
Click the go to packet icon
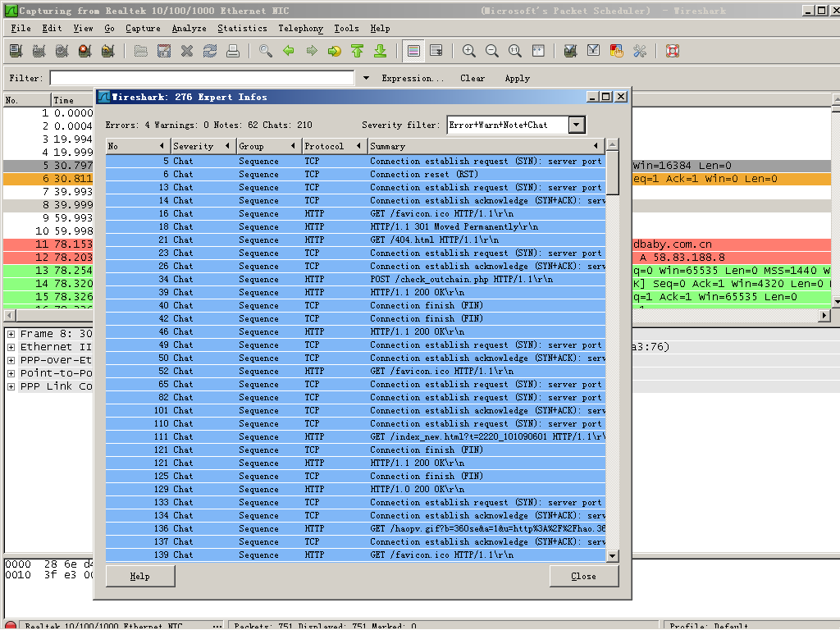(335, 51)
